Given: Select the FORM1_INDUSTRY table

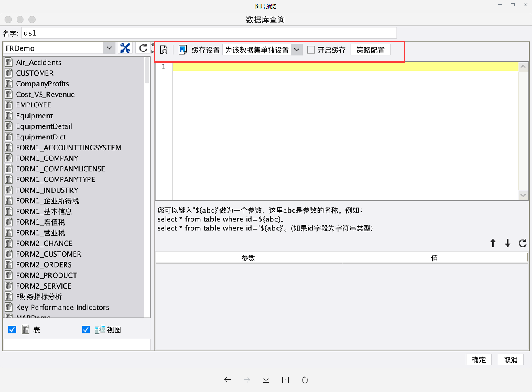Looking at the screenshot, I should (x=47, y=190).
